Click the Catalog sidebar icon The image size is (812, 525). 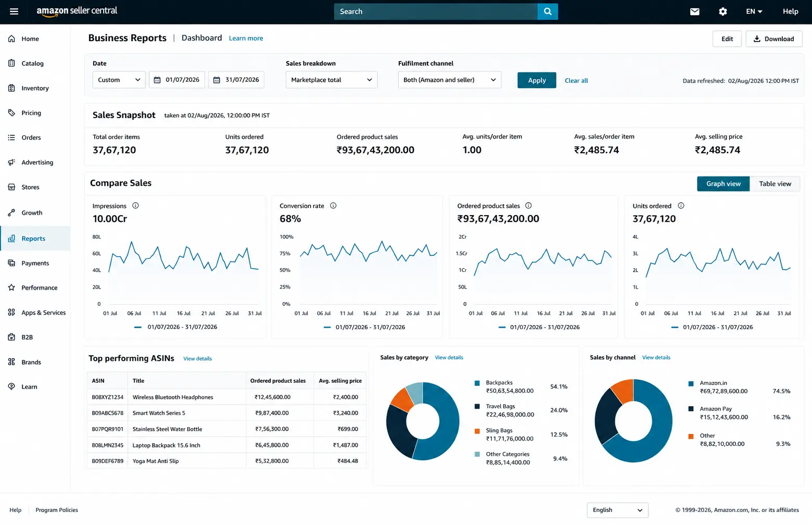coord(11,63)
